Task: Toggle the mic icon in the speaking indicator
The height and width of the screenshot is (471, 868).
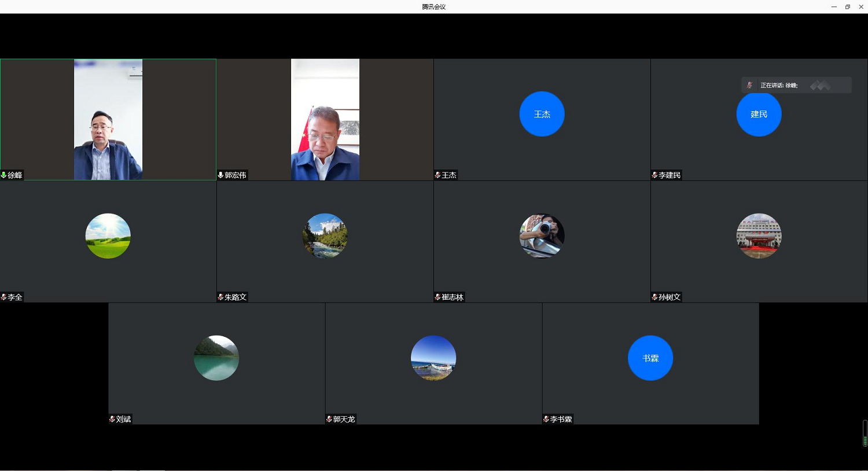Action: [x=749, y=85]
